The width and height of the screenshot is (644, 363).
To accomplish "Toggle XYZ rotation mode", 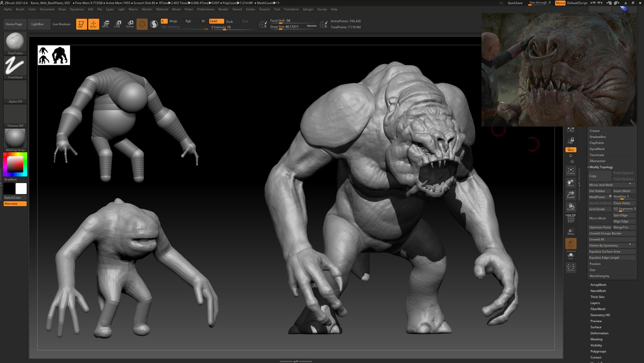I will [x=571, y=150].
